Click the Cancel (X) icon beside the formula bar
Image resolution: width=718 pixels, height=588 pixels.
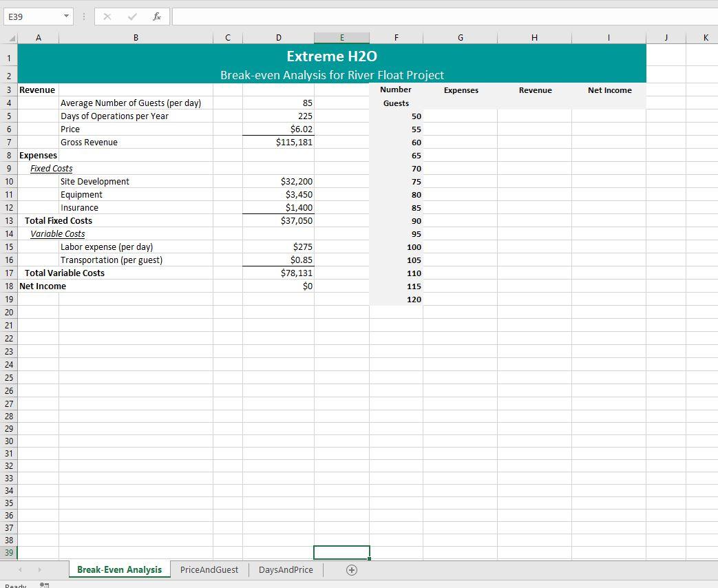click(108, 16)
